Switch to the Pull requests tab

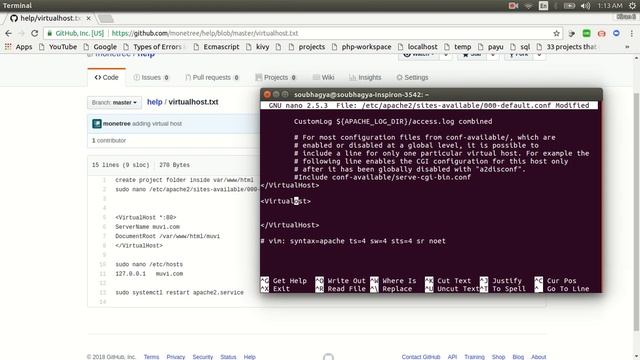point(212,77)
